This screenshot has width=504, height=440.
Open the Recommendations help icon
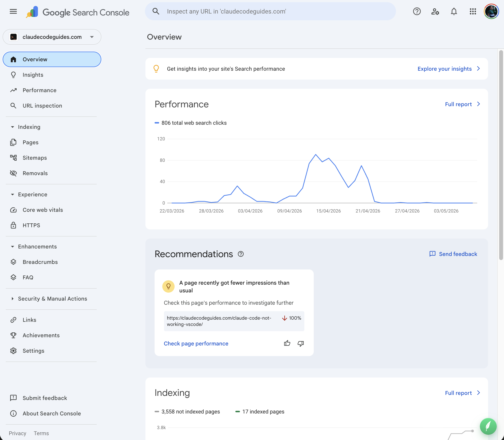coord(241,254)
